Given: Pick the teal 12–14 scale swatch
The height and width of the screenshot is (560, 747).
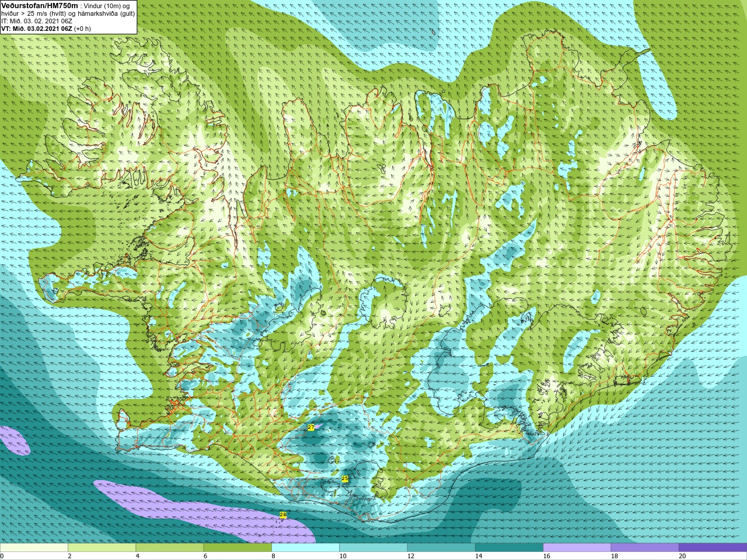Looking at the screenshot, I should [x=441, y=548].
